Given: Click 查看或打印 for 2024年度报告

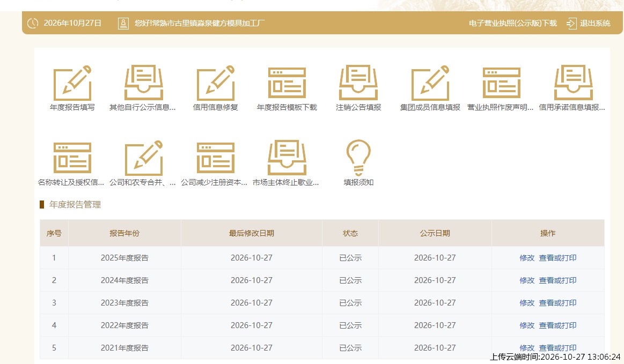Looking at the screenshot, I should point(557,280).
